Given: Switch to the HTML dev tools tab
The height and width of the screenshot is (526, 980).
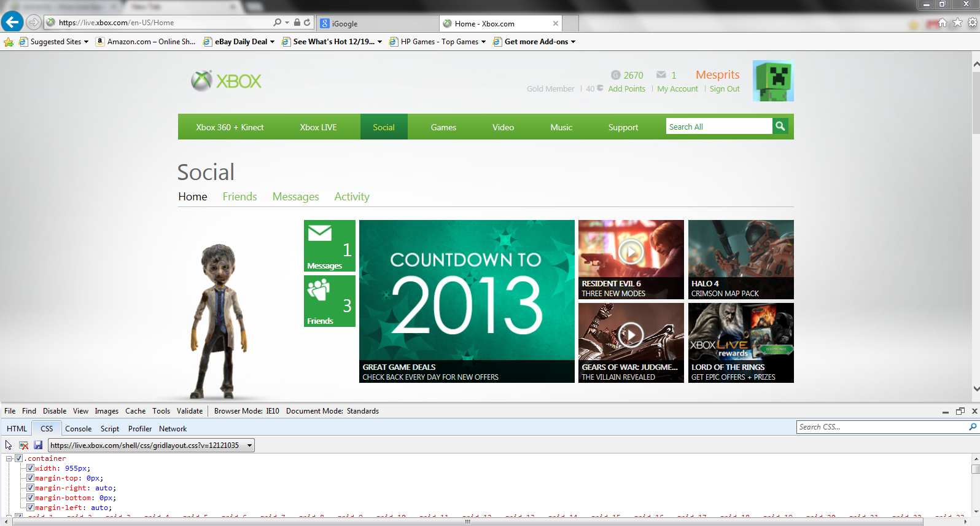Looking at the screenshot, I should coord(17,429).
